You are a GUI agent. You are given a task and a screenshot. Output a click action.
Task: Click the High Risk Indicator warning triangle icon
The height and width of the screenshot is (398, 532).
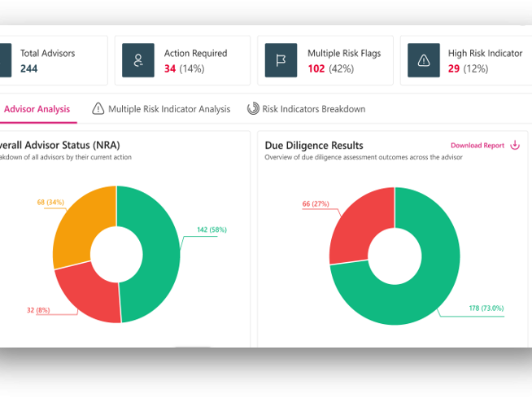424,60
